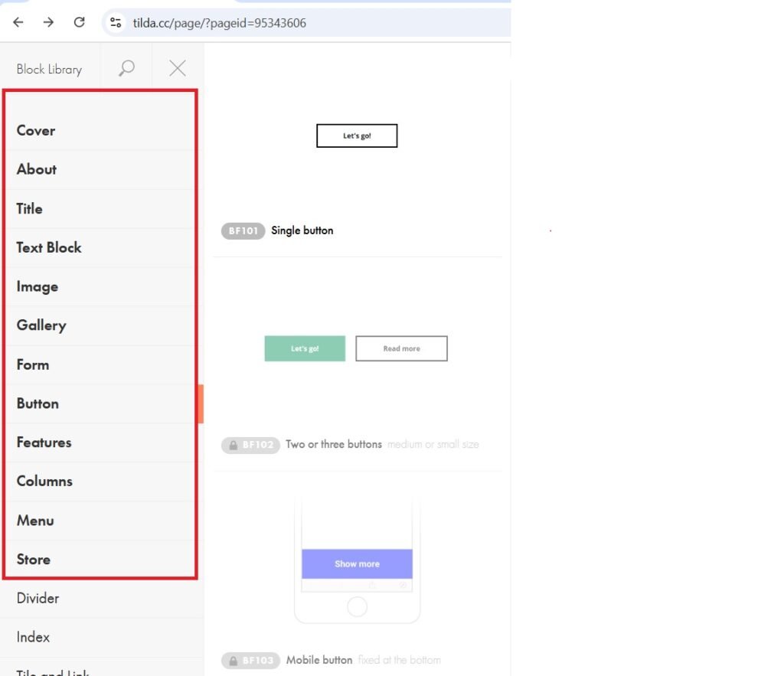Click the browser forward arrow

click(x=48, y=22)
